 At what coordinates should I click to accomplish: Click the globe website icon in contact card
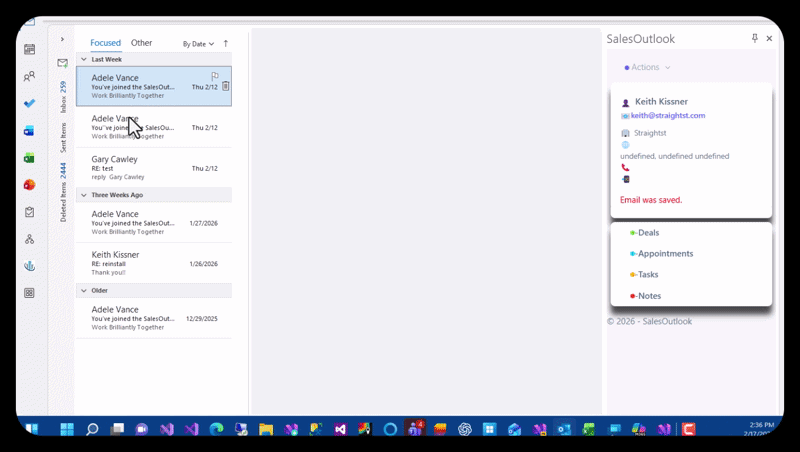[625, 145]
